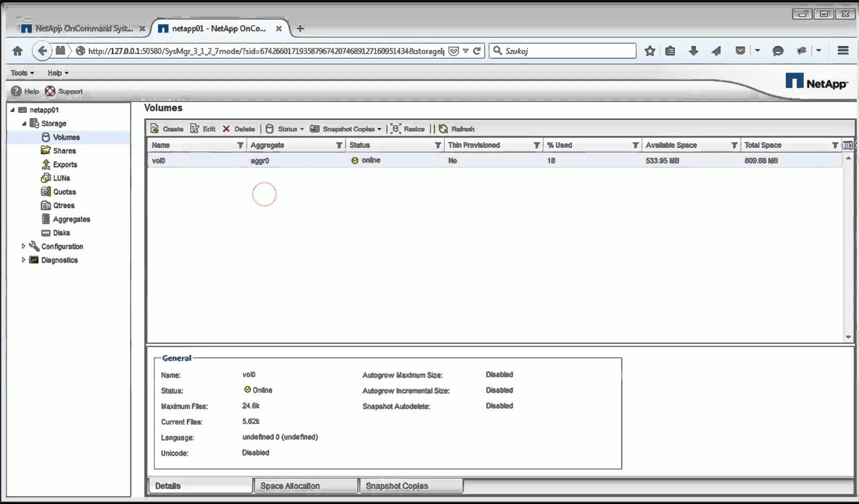Open the Tools menu
The width and height of the screenshot is (859, 504).
[22, 73]
